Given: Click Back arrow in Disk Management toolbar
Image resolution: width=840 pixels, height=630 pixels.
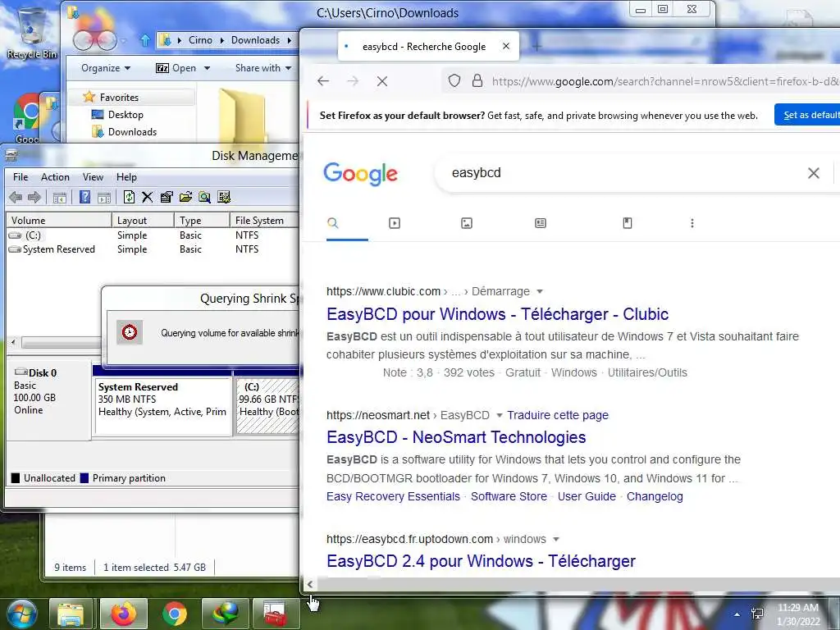Looking at the screenshot, I should coord(16,197).
